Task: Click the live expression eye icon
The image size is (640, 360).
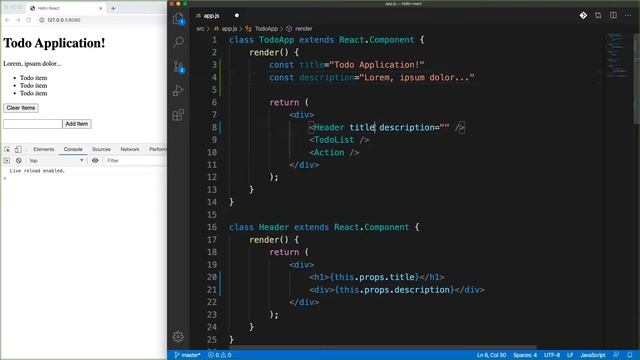Action: (x=95, y=161)
